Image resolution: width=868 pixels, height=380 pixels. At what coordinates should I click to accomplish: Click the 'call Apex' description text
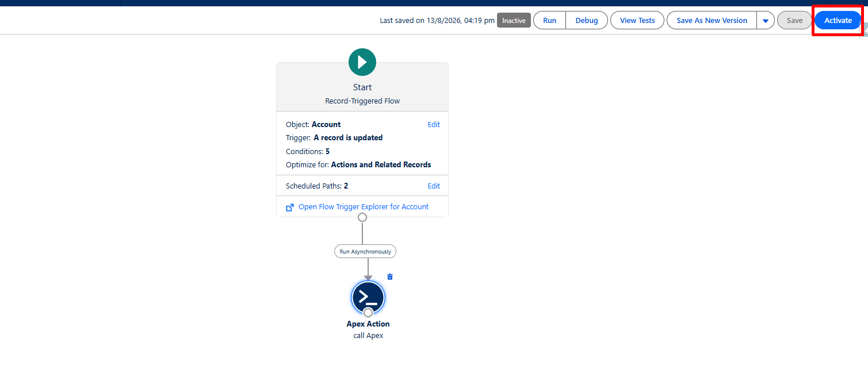pos(368,336)
